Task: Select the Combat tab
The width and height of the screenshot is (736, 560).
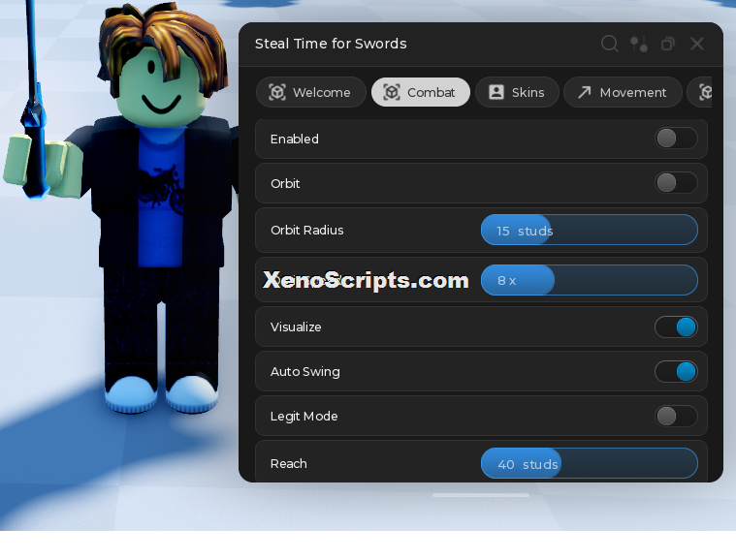Action: (421, 92)
